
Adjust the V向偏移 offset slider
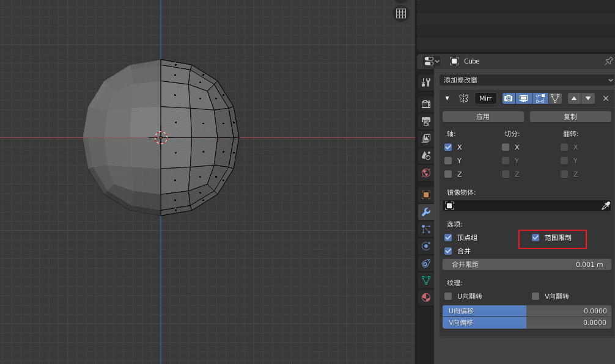pos(527,322)
